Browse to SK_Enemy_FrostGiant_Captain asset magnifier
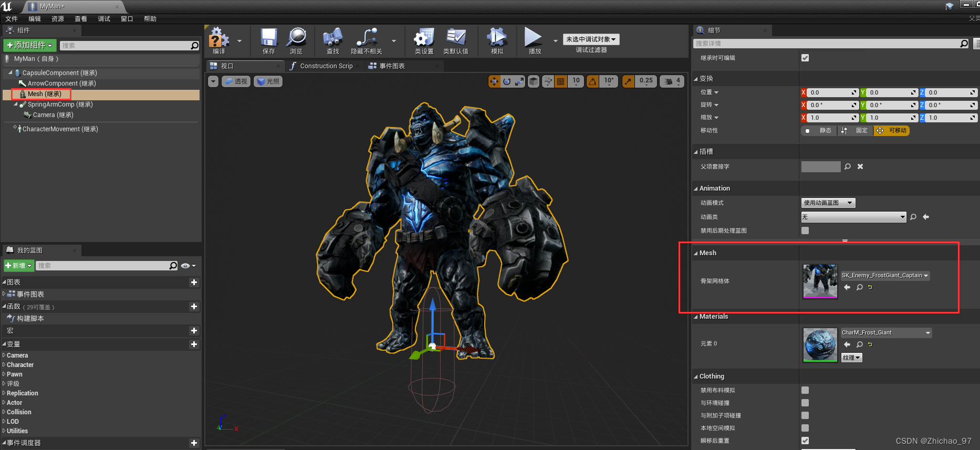The height and width of the screenshot is (450, 980). point(860,287)
